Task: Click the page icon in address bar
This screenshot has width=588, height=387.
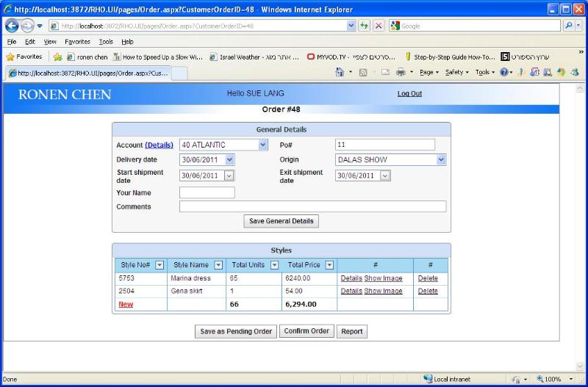Action: tap(54, 26)
